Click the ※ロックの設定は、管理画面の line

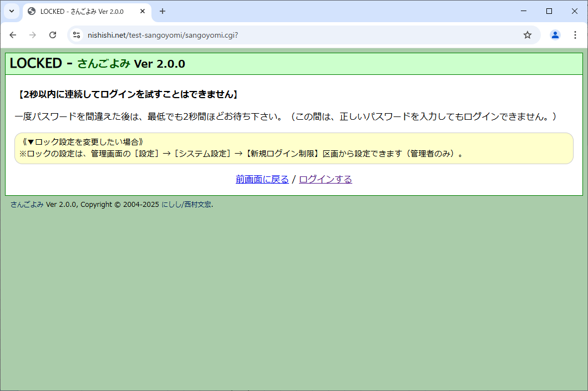[242, 153]
